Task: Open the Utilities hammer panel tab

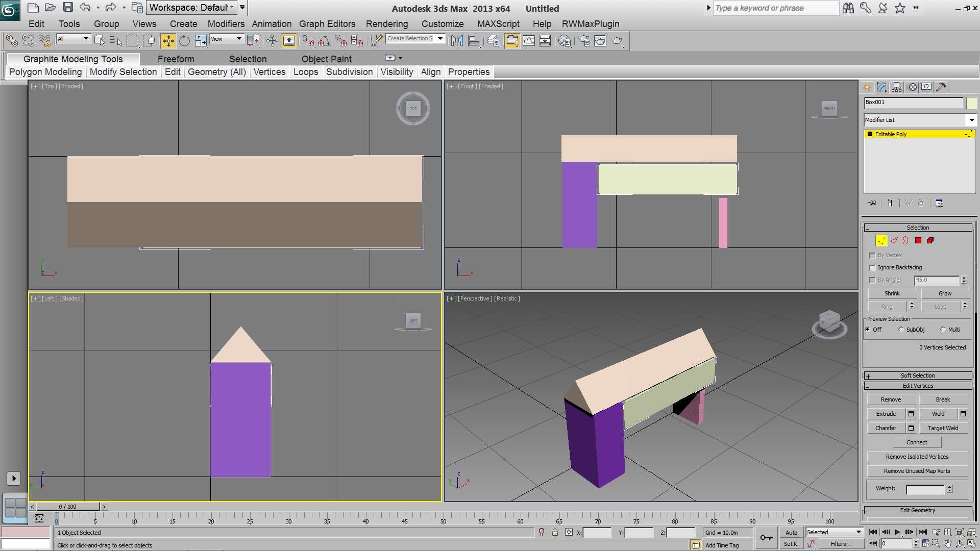Action: click(941, 87)
